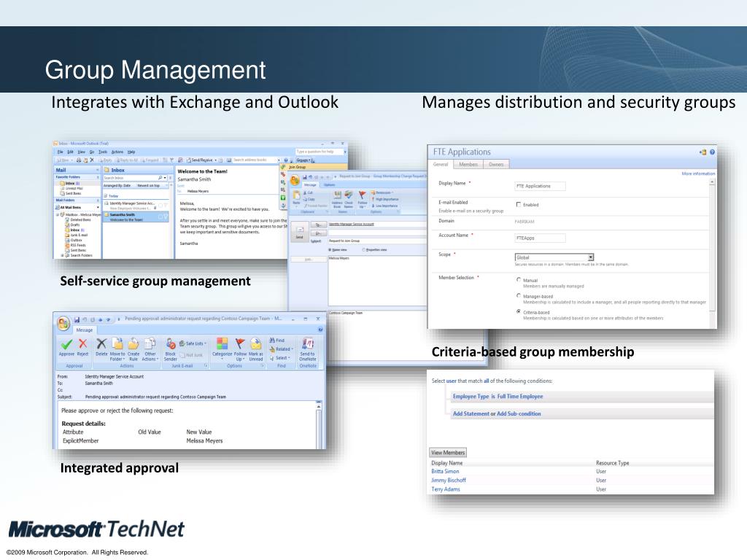
Task: Click Follow Up flag in approval message
Action: [240, 343]
